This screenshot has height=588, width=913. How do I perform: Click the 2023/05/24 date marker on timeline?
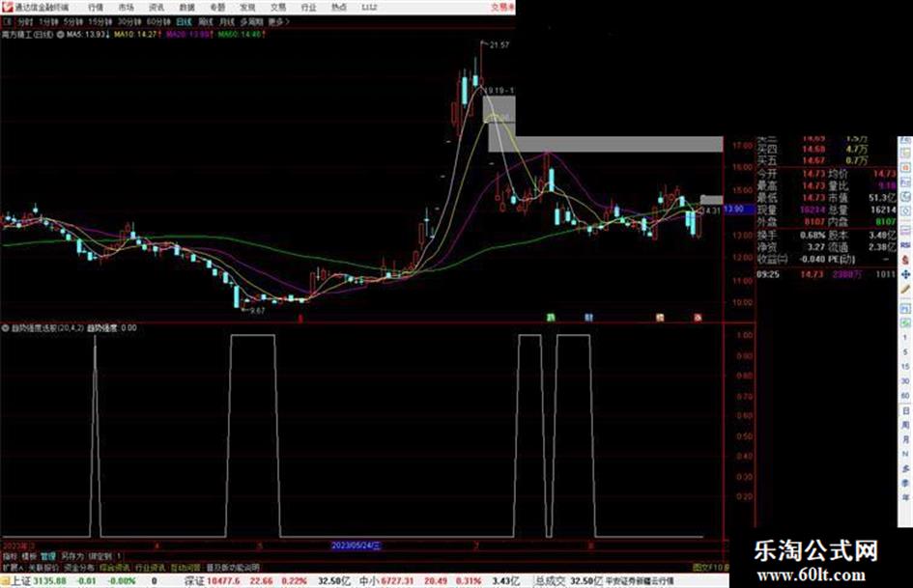point(356,546)
